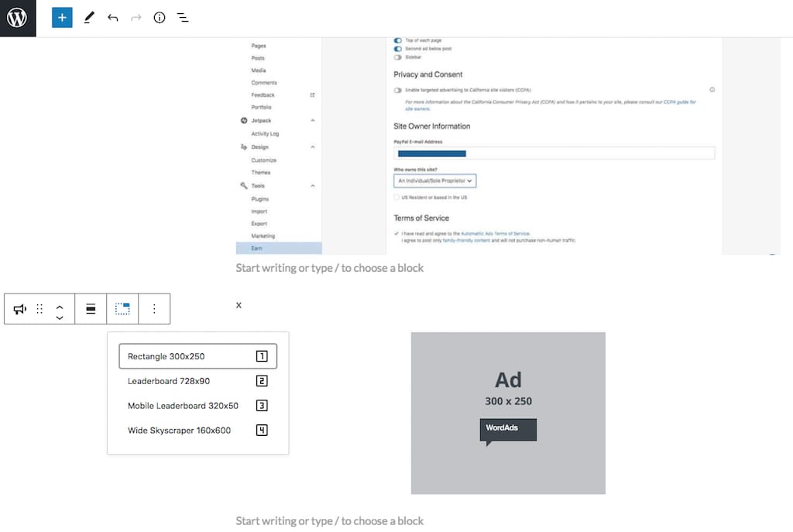Toggle the Sidebar ad switch
This screenshot has height=532, width=793.
398,57
